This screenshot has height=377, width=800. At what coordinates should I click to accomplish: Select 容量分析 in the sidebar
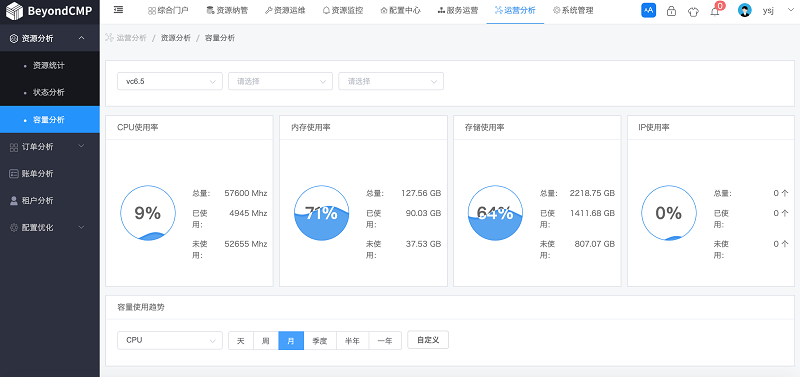(49, 120)
